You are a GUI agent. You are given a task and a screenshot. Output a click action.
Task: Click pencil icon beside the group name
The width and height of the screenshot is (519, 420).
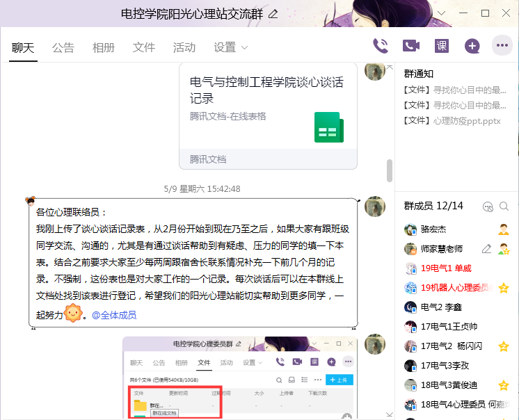[273, 13]
